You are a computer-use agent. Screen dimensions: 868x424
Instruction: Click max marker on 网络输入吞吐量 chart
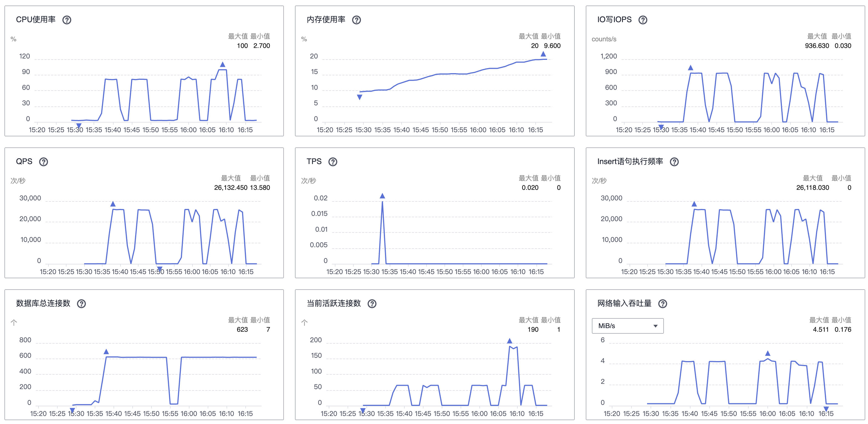pos(767,353)
